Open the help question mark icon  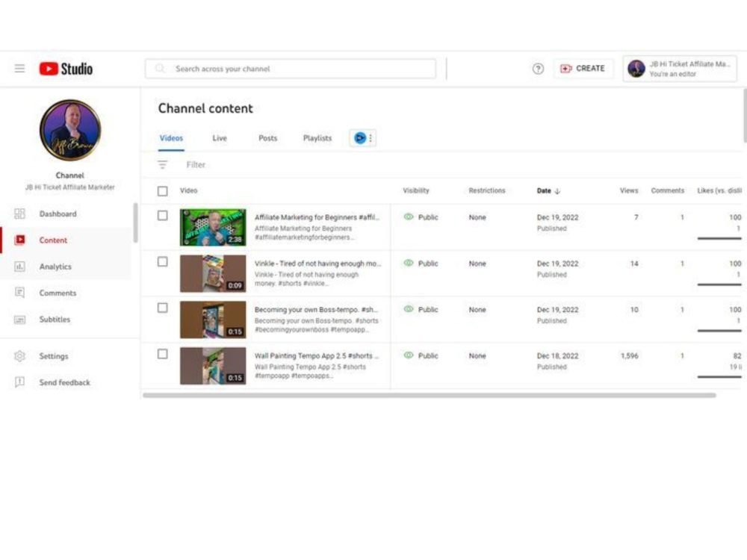point(538,69)
